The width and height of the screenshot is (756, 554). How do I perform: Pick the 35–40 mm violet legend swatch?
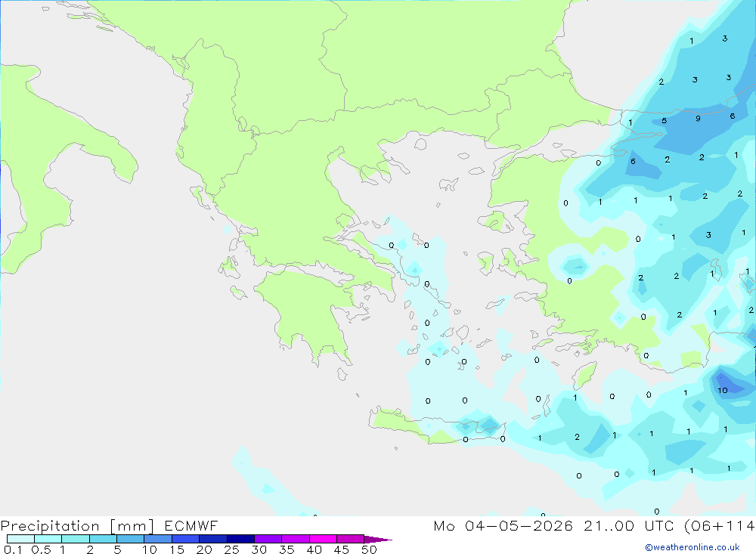point(296,539)
